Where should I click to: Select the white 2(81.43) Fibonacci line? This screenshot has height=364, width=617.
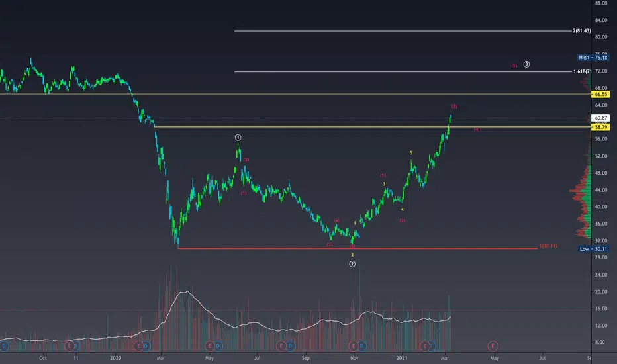pos(403,30)
